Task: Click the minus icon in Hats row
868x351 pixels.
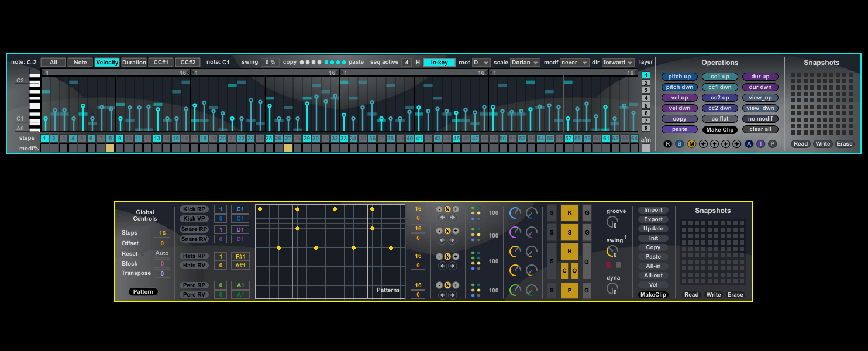Action: pos(439,256)
